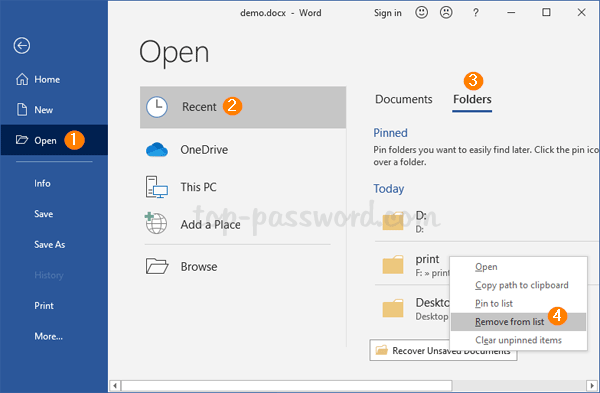Select the Recent clock entry
Image resolution: width=600 pixels, height=393 pixels.
(243, 107)
